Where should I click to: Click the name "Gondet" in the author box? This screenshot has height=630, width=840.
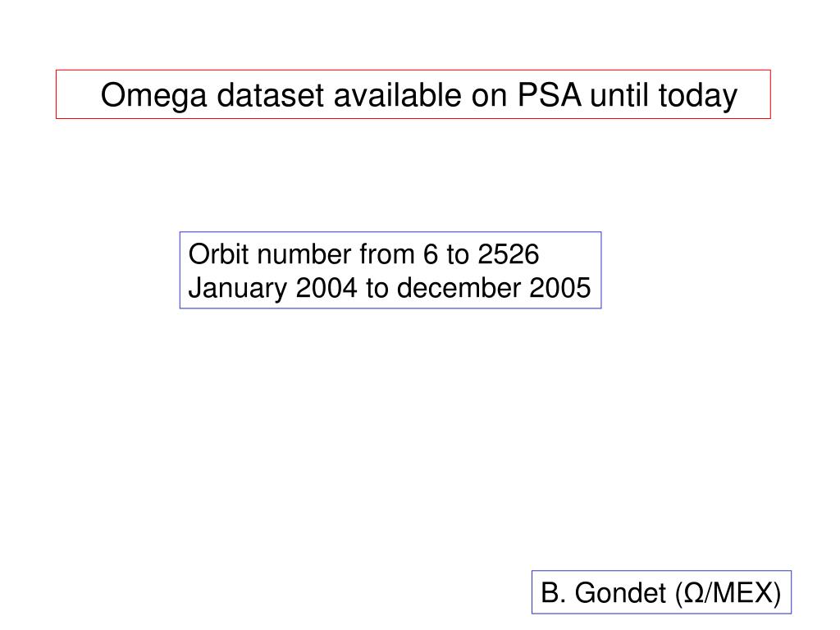click(x=620, y=592)
